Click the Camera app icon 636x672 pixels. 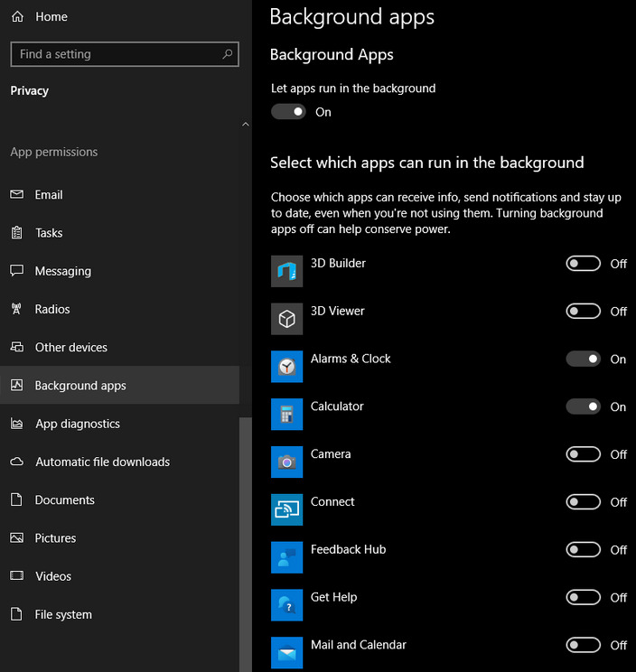click(x=286, y=462)
